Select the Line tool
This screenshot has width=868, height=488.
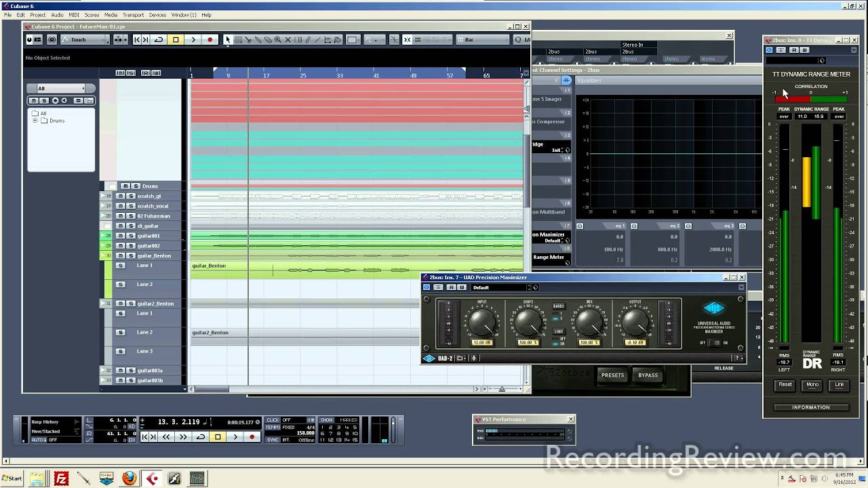[317, 40]
